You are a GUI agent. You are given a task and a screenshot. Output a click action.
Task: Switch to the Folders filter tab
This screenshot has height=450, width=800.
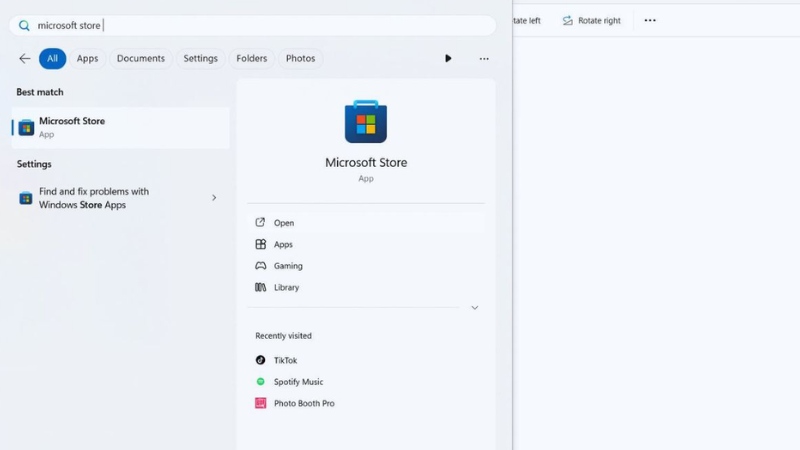pyautogui.click(x=251, y=59)
